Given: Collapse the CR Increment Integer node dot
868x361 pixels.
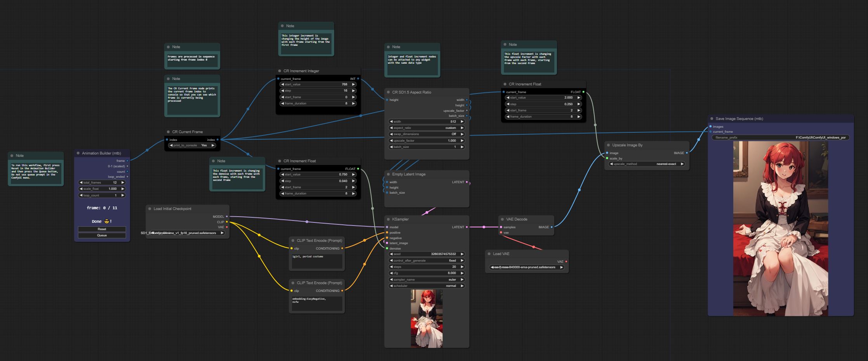Looking at the screenshot, I should 279,71.
